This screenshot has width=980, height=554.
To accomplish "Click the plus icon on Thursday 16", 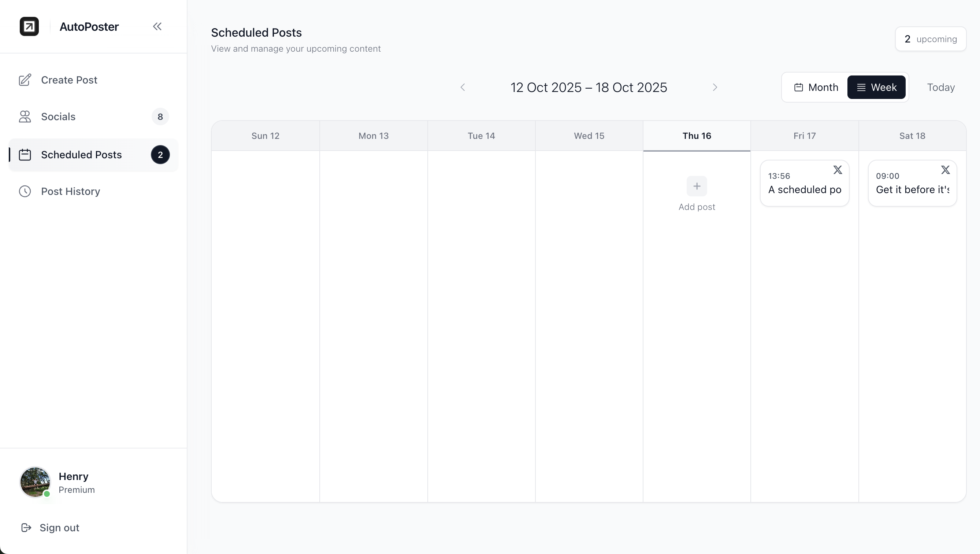I will 697,186.
